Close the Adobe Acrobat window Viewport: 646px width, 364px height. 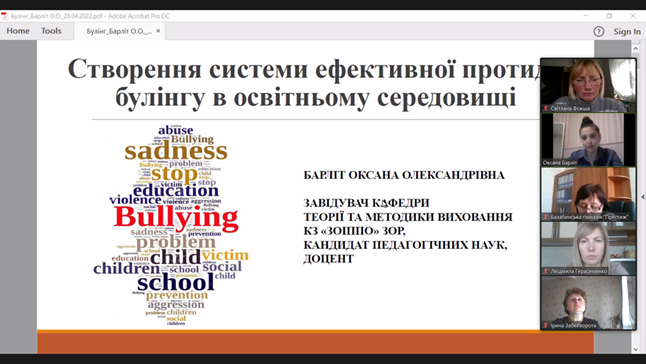coord(633,16)
